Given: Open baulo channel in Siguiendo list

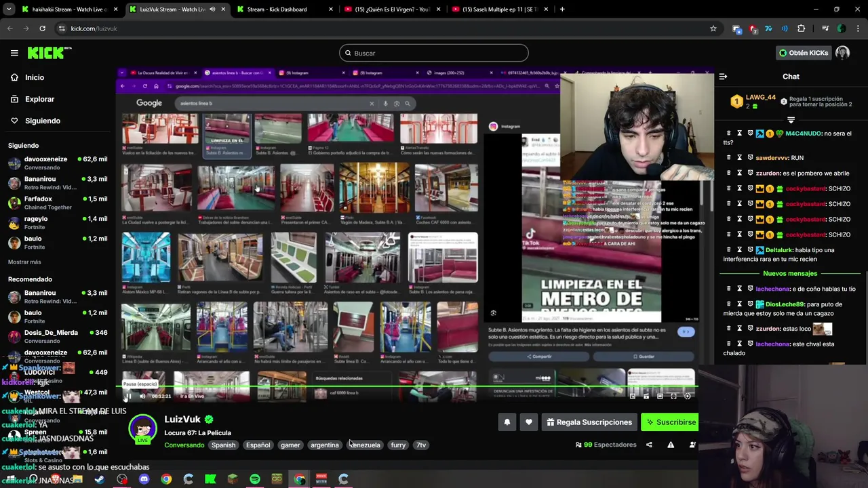Looking at the screenshot, I should pos(58,243).
